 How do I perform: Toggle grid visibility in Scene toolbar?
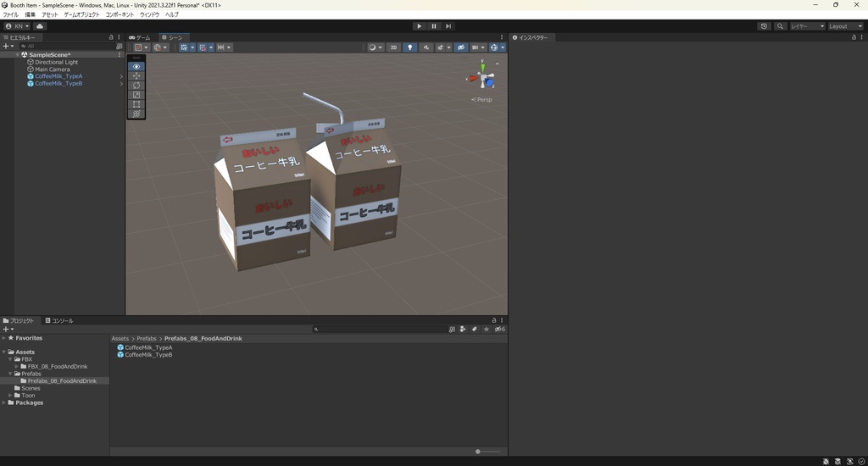pyautogui.click(x=184, y=47)
